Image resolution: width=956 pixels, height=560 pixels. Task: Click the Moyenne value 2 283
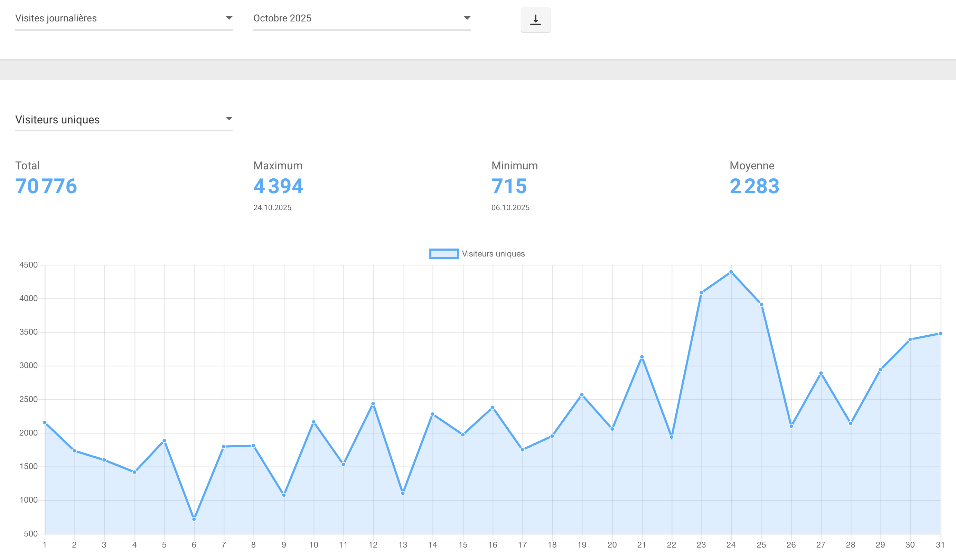coord(754,186)
